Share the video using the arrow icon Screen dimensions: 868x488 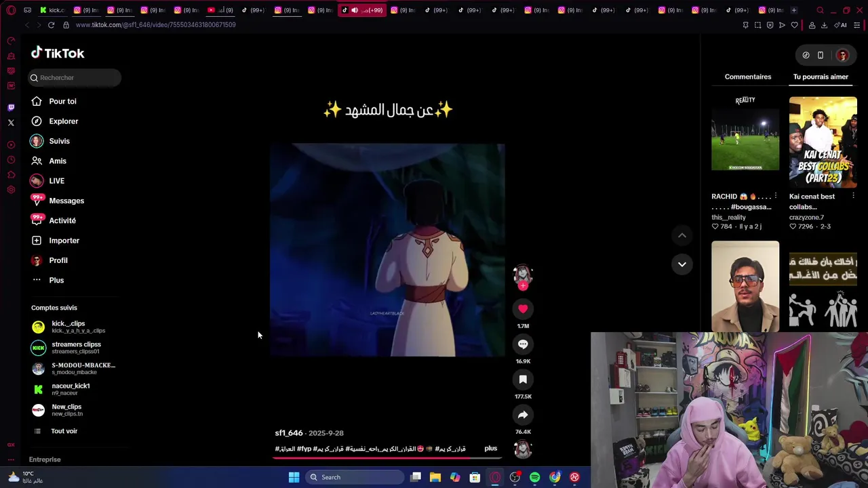[523, 415]
